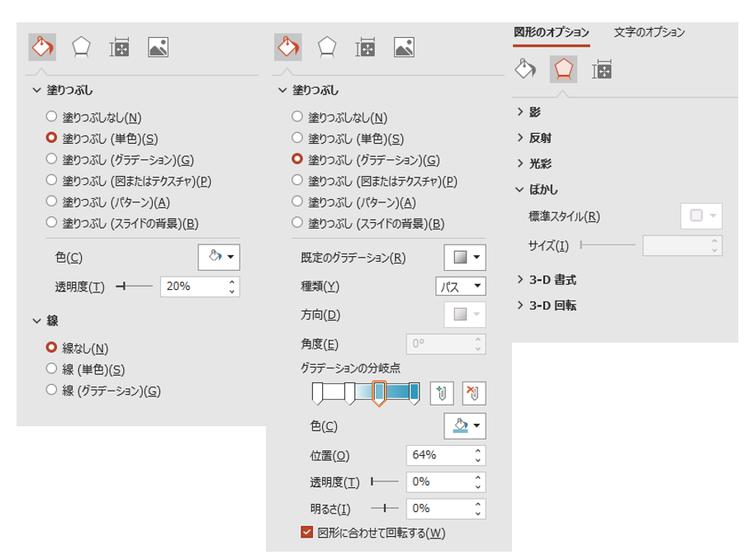Screen dimensions: 754x560
Task: Click the 明るさ slider track
Action: coord(385,508)
